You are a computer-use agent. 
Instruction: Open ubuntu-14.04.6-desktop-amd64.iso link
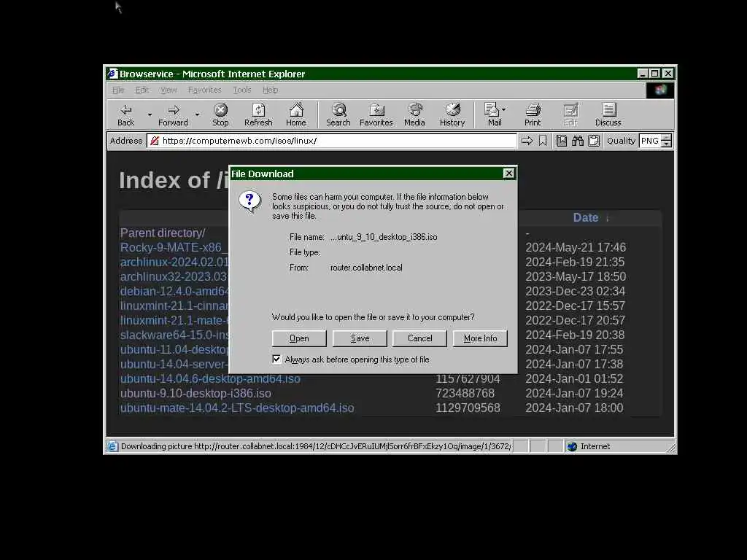tap(210, 379)
